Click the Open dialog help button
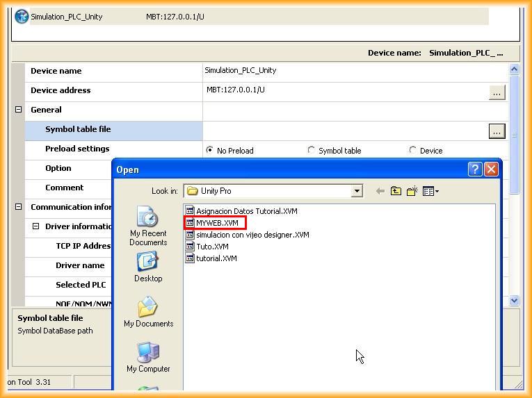Viewport: 532px width, 398px height. pyautogui.click(x=475, y=169)
